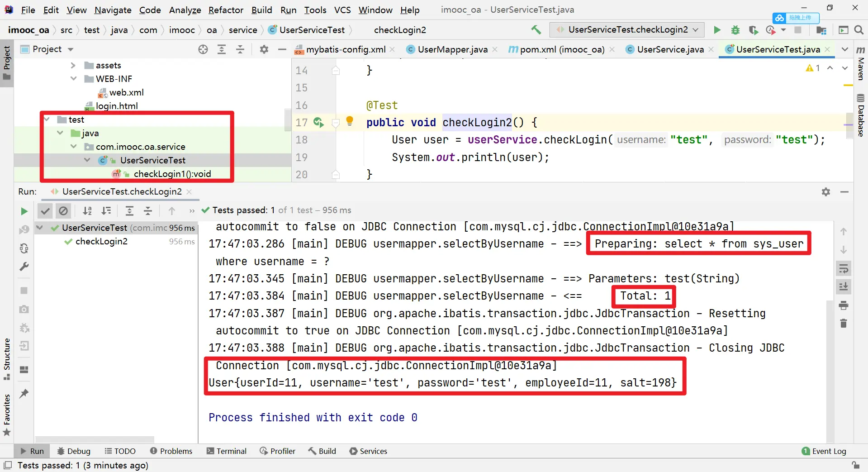The image size is (868, 472).
Task: Toggle Show Passed tests checkmark button
Action: (45, 211)
